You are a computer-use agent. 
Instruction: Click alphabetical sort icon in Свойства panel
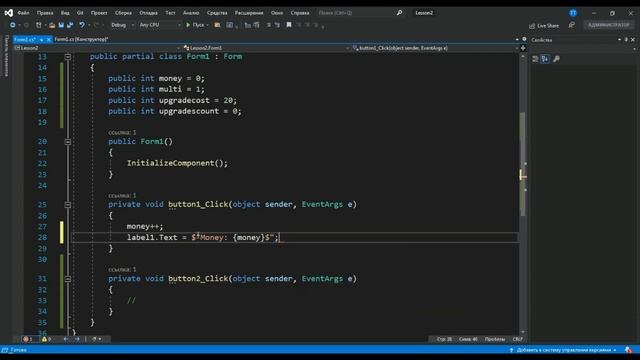click(545, 59)
